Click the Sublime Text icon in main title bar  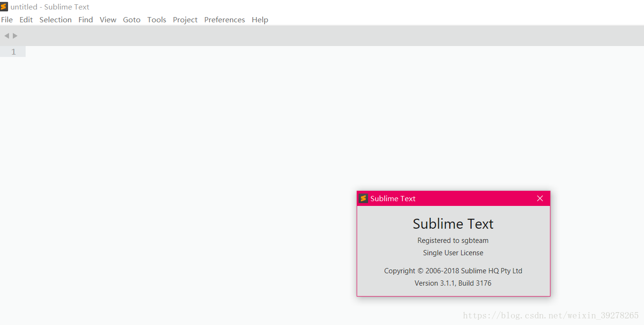[x=4, y=7]
